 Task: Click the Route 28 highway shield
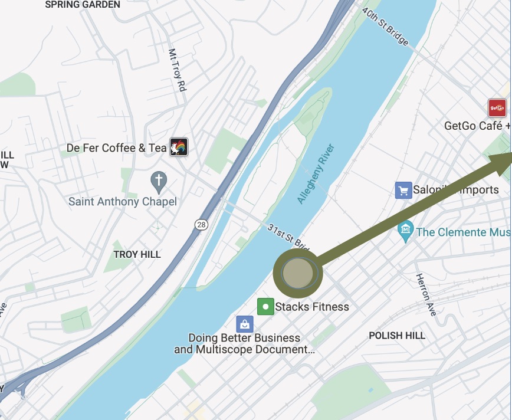(202, 224)
